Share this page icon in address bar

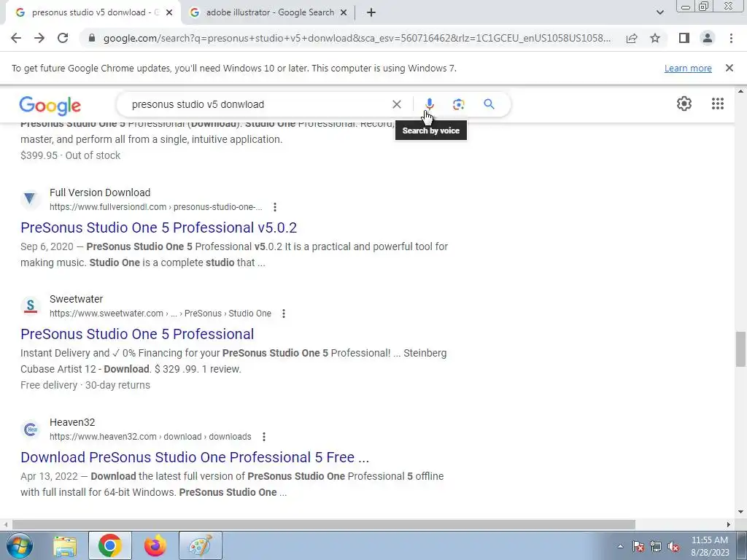632,38
